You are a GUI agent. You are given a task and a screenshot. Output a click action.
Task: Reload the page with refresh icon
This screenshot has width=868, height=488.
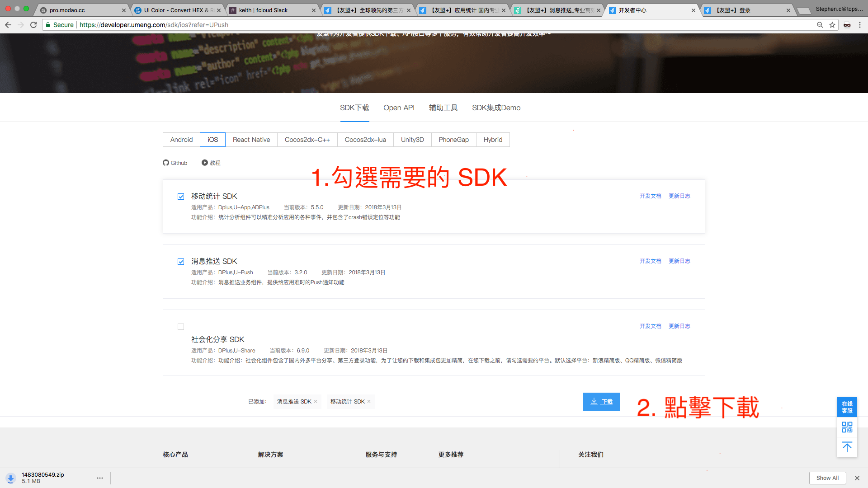(33, 25)
